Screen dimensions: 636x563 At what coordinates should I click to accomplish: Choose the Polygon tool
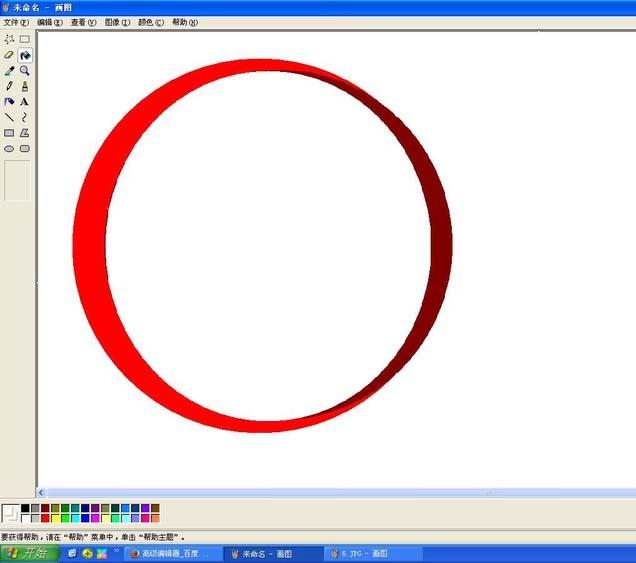point(25,132)
